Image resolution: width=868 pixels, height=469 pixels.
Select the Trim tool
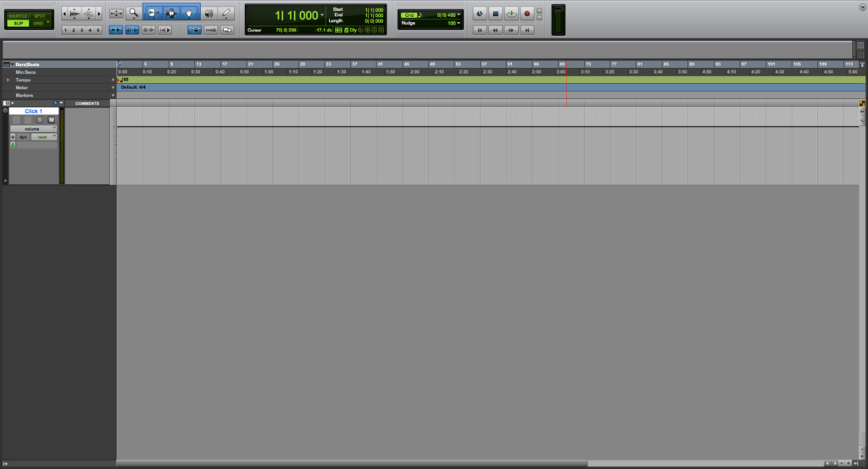coord(153,13)
